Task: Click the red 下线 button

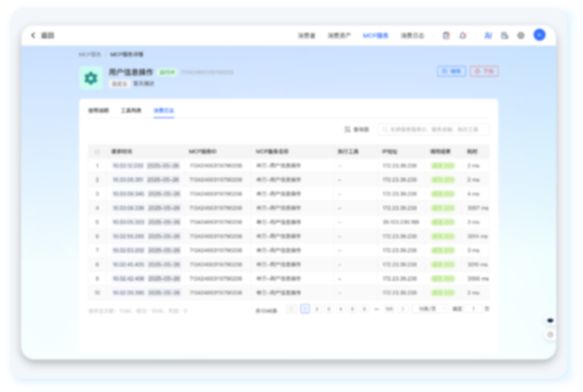Action: click(484, 71)
